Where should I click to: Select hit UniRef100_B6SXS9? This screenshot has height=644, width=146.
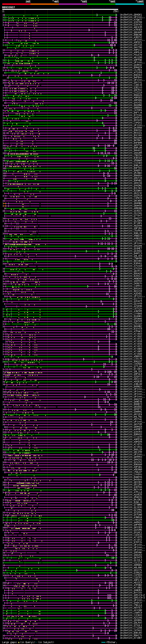point(131,291)
